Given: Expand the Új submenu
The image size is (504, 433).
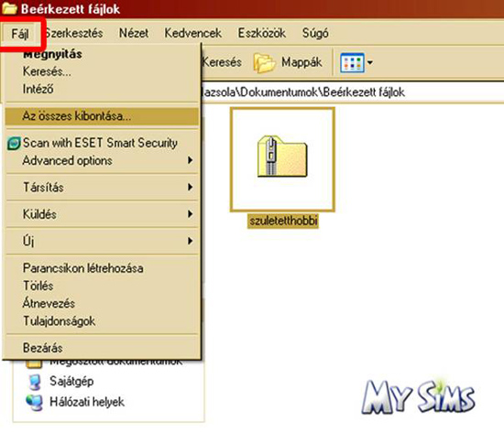Looking at the screenshot, I should 102,241.
